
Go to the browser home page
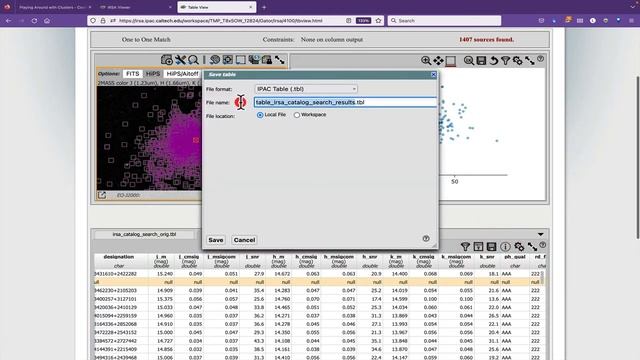[47, 20]
